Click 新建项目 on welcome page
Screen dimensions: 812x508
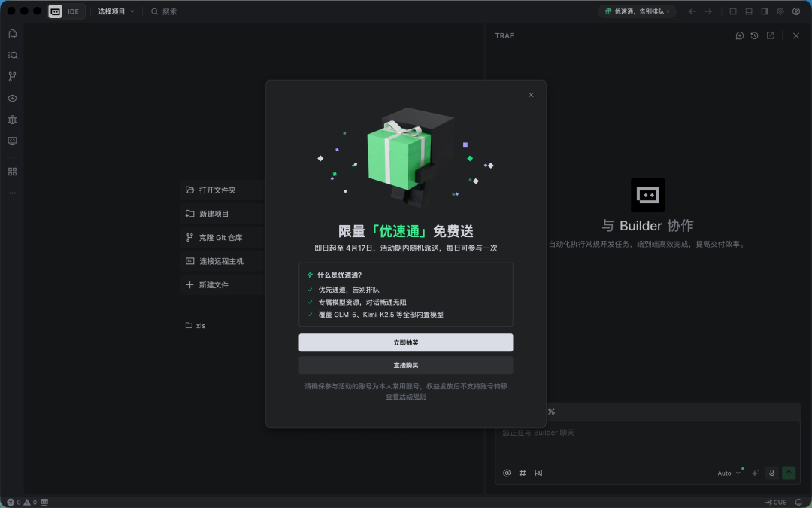223,214
